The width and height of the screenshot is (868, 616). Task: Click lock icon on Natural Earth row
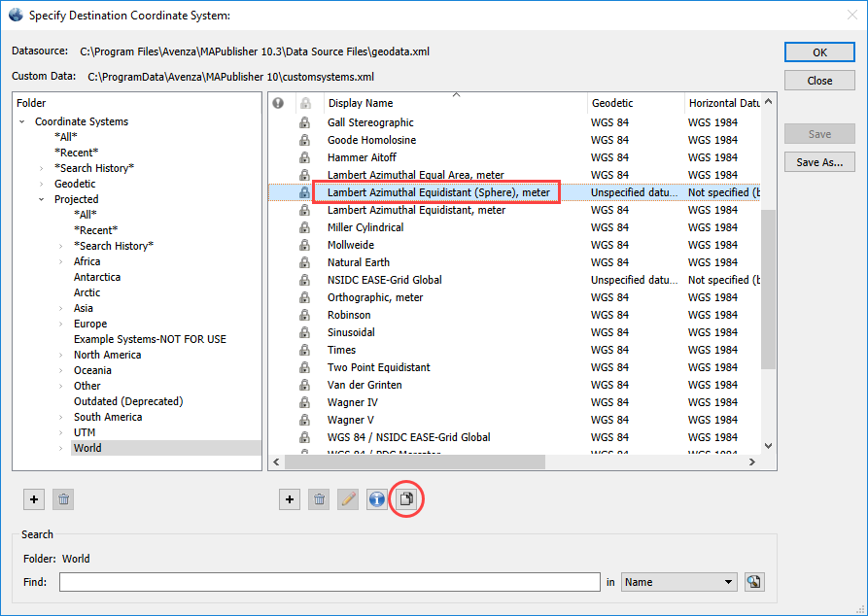(304, 262)
